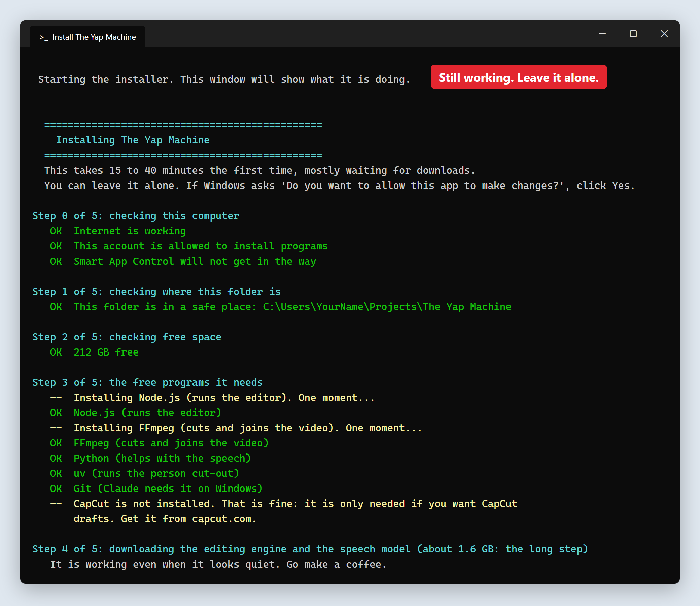Viewport: 700px width, 606px height.
Task: Click the Step 4 of 5 downloading heading
Action: 310,549
